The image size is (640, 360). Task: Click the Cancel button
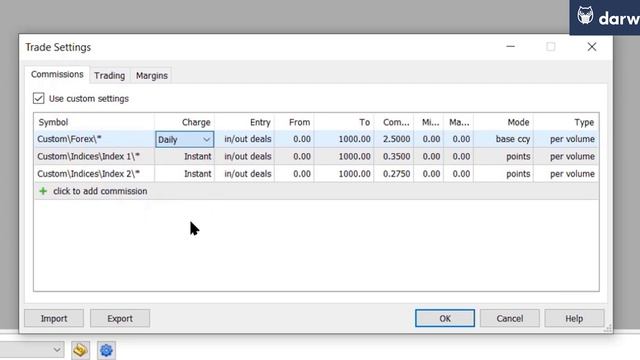click(510, 318)
